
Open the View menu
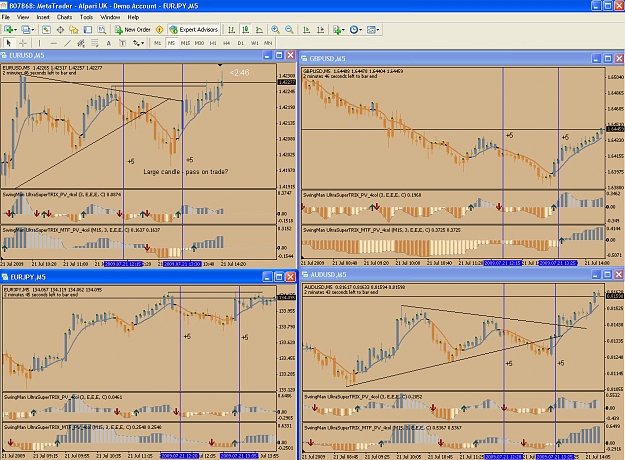23,17
